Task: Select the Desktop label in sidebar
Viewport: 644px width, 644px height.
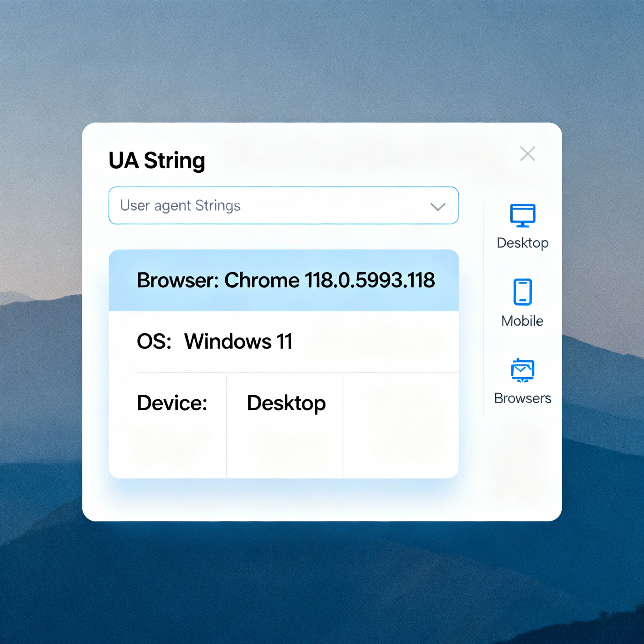Action: [x=522, y=243]
